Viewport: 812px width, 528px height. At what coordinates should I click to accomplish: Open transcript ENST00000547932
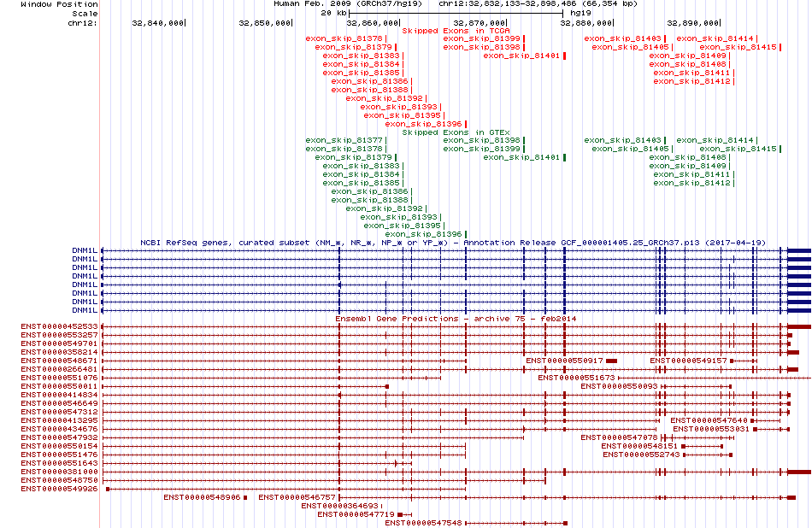tap(59, 437)
